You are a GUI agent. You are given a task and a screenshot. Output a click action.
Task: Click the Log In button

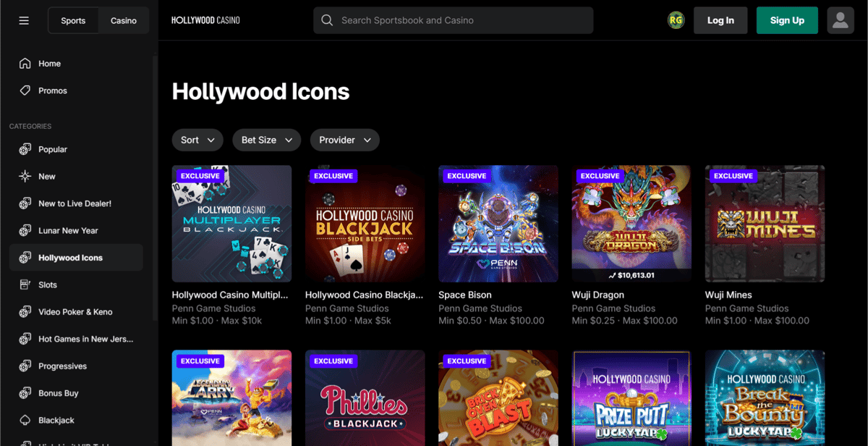[x=720, y=20]
